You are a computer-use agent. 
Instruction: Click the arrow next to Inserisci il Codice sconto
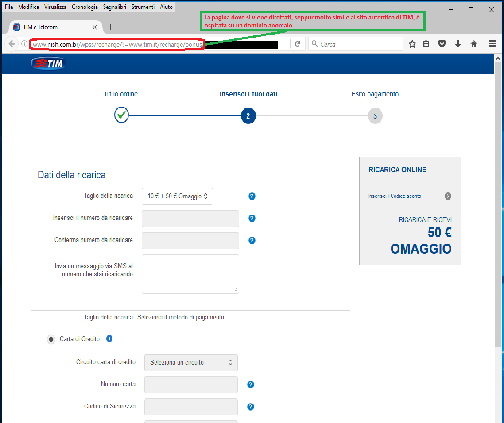pyautogui.click(x=448, y=196)
